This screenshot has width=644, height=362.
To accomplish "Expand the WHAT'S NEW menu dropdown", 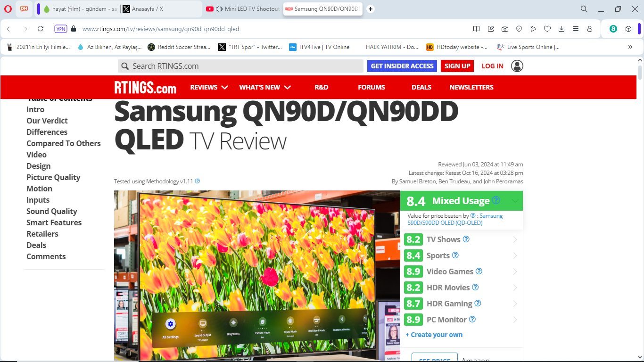I will pyautogui.click(x=265, y=87).
